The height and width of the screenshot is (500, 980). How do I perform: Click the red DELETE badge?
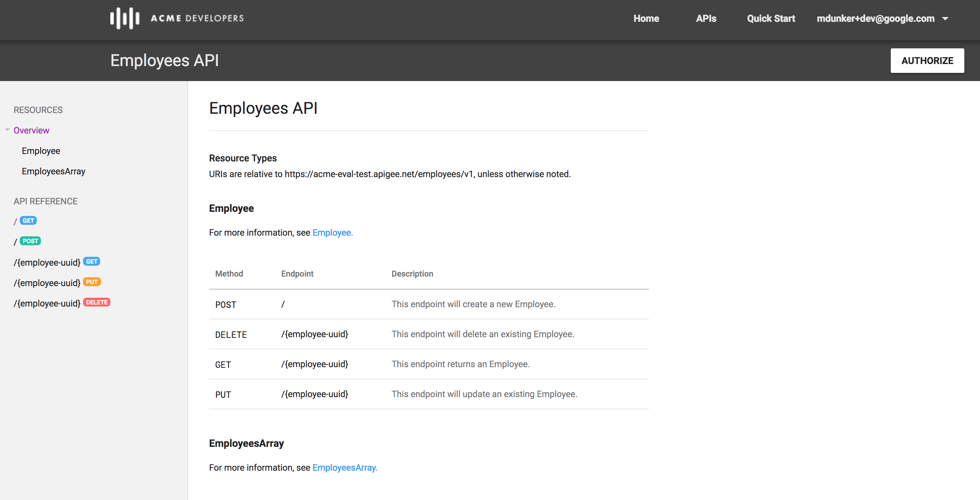pos(97,302)
